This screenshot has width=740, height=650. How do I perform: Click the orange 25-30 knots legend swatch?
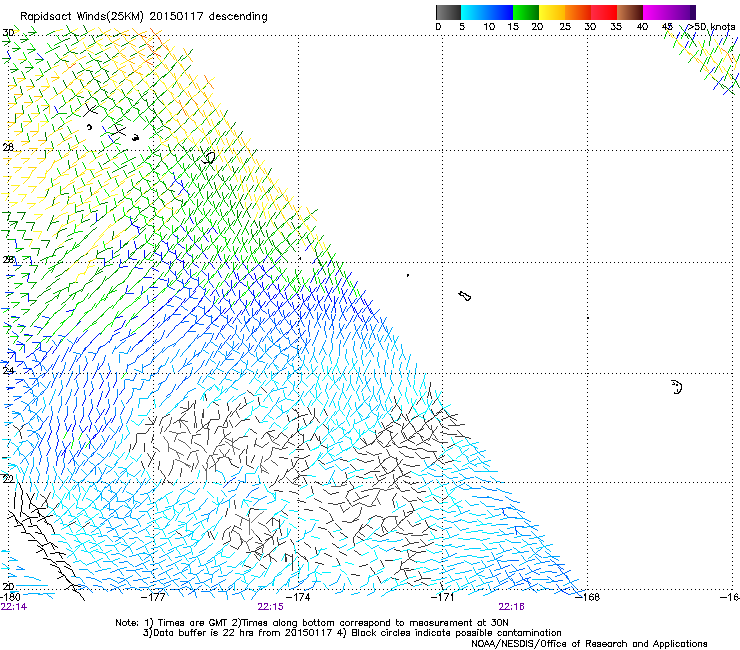(578, 12)
